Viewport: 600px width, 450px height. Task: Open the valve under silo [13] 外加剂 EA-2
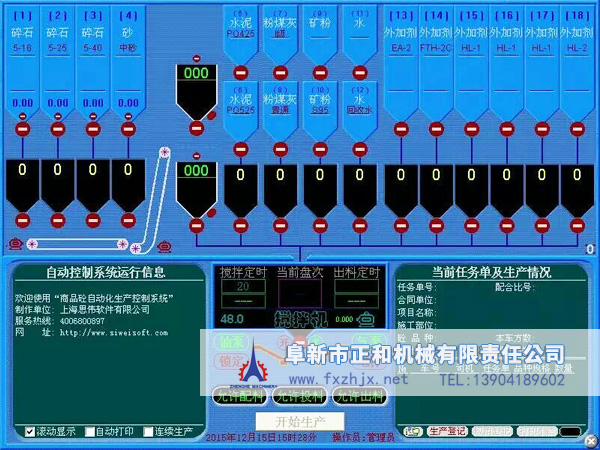click(x=401, y=130)
